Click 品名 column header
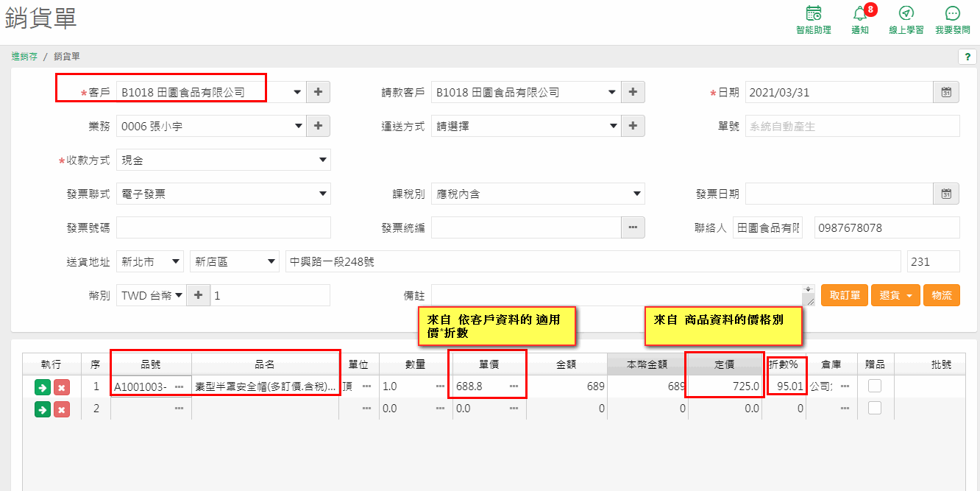 tap(265, 364)
